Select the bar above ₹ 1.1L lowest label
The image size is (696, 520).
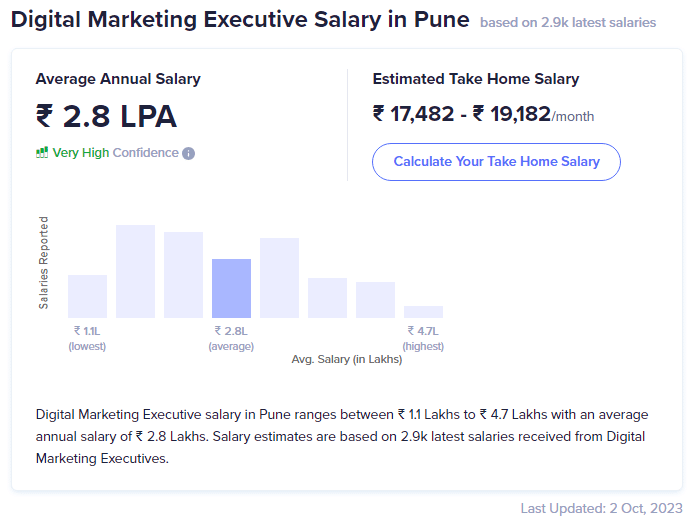click(87, 296)
